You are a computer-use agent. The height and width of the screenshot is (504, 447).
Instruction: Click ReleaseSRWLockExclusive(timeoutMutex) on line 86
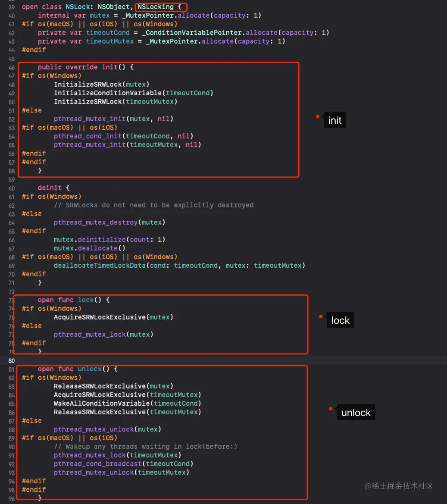(128, 413)
